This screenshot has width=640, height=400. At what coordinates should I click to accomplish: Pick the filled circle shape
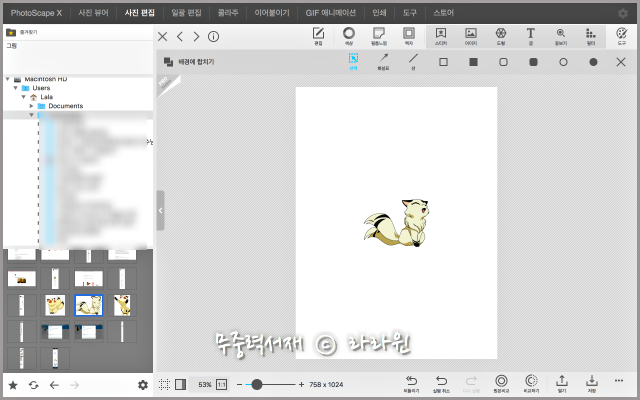click(x=593, y=62)
